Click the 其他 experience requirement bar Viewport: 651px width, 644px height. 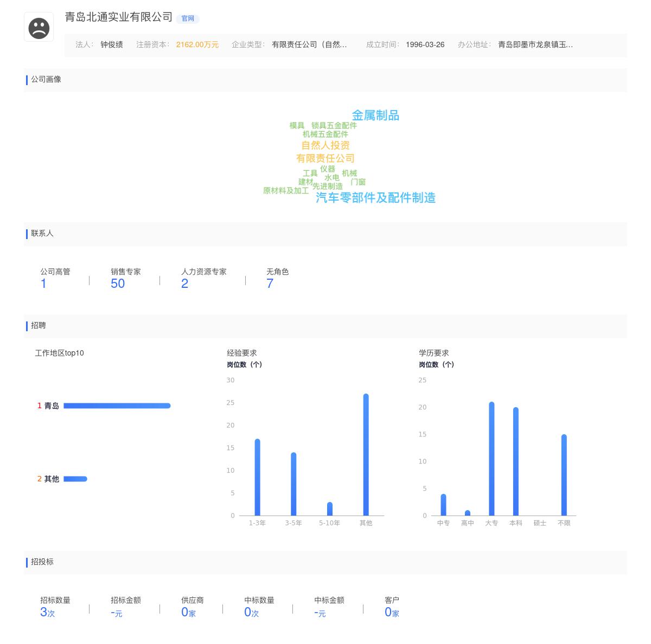pos(366,454)
